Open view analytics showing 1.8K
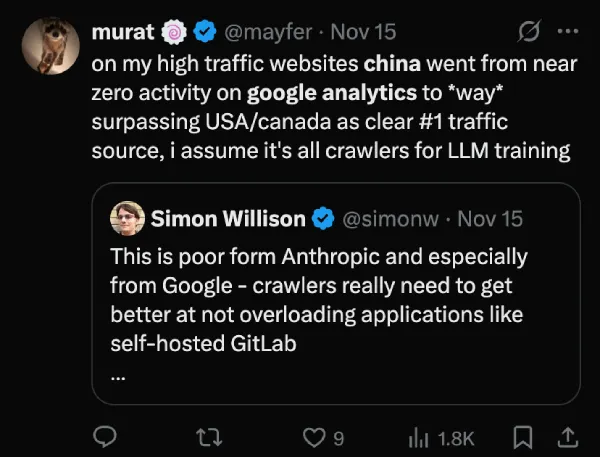 tap(442, 437)
